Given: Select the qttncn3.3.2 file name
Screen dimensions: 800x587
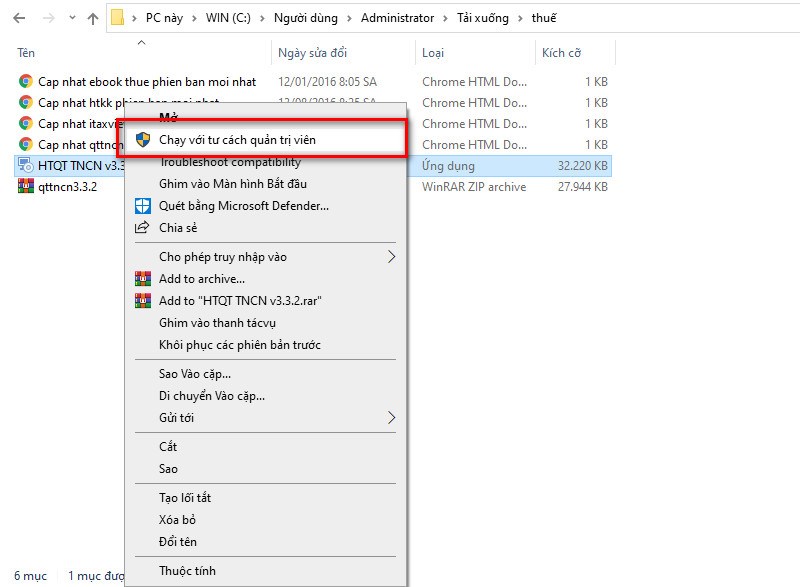Looking at the screenshot, I should 67,187.
